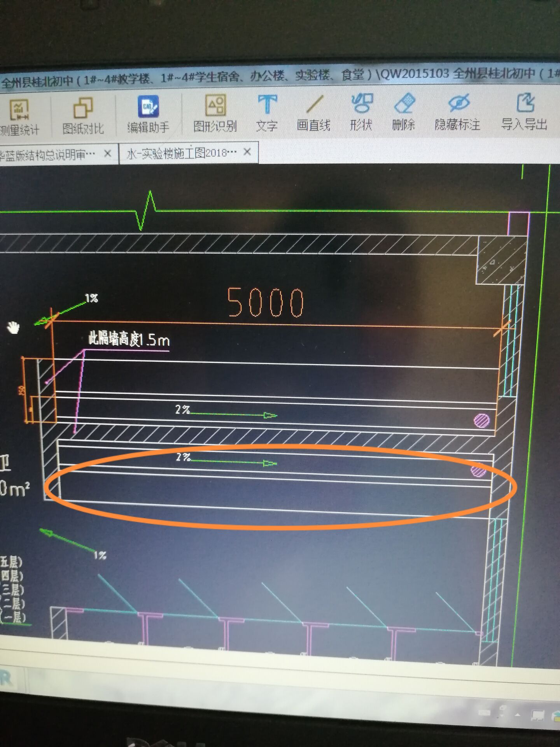Click the 5000 dimension text
Image resolution: width=560 pixels, height=747 pixels.
pos(265,302)
